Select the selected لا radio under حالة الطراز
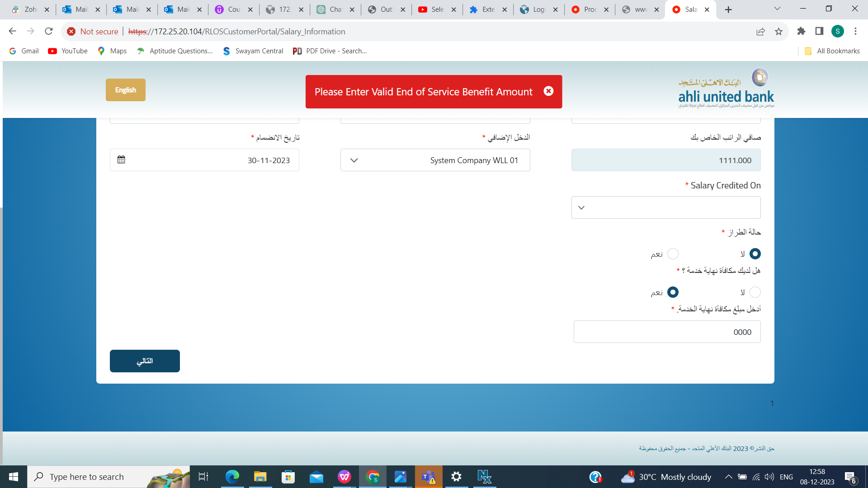The image size is (868, 488). coord(755,254)
